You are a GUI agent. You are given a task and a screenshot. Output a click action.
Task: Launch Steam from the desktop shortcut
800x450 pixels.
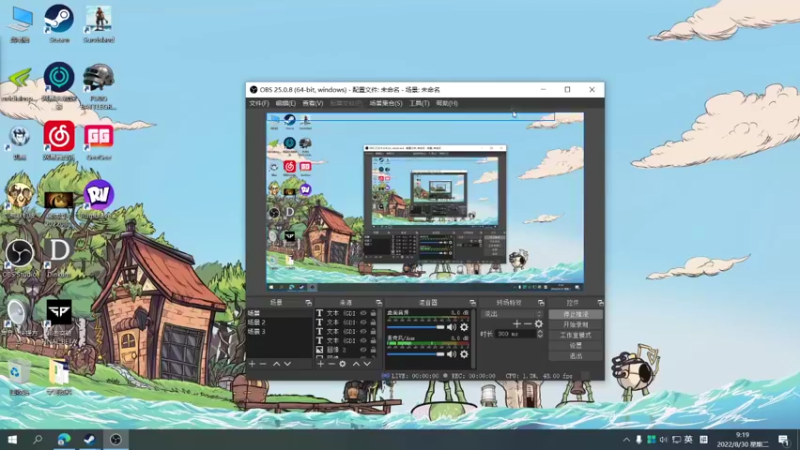click(59, 23)
